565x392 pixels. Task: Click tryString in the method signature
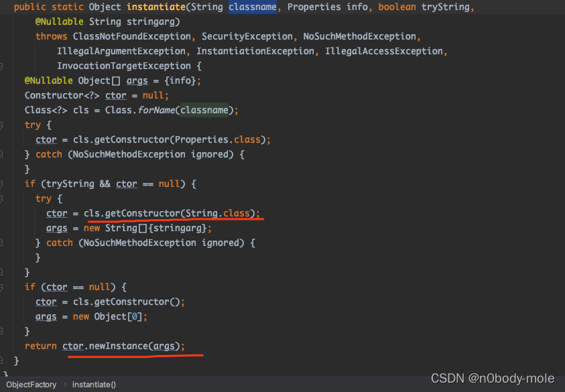[x=446, y=7]
